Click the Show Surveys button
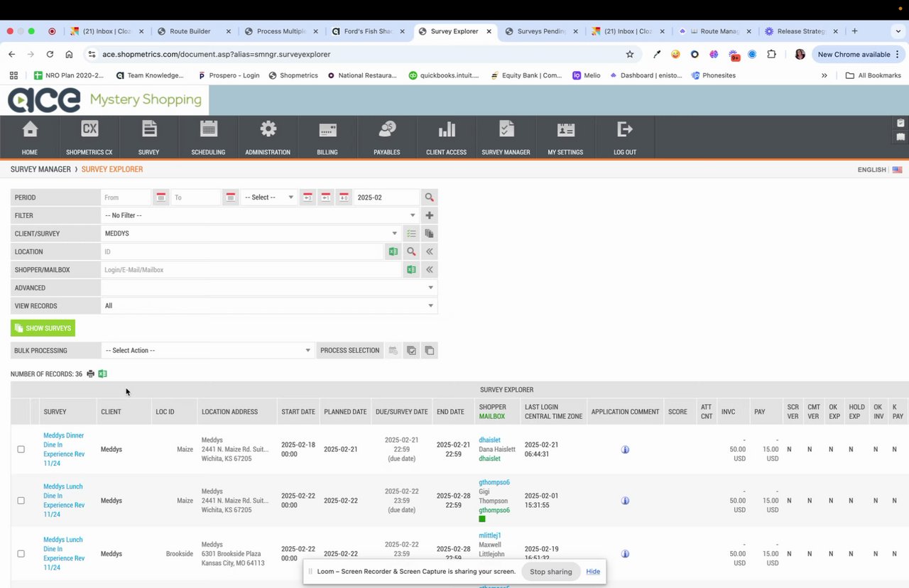The image size is (909, 588). [x=43, y=328]
